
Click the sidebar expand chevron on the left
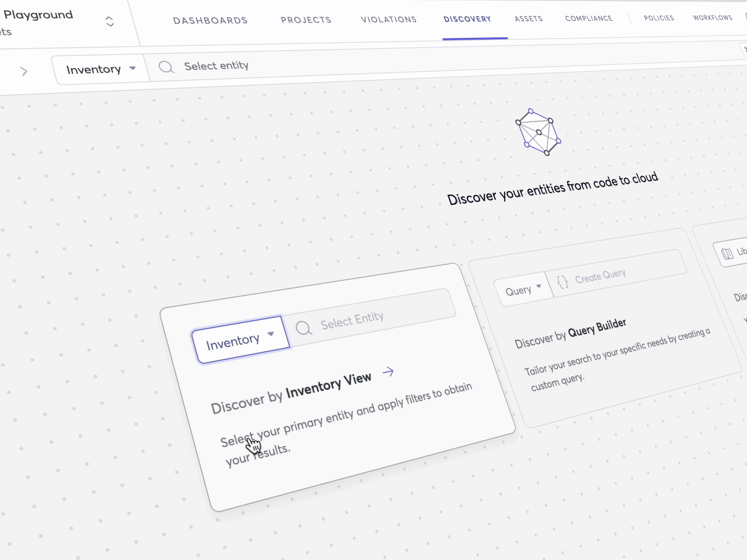[24, 71]
